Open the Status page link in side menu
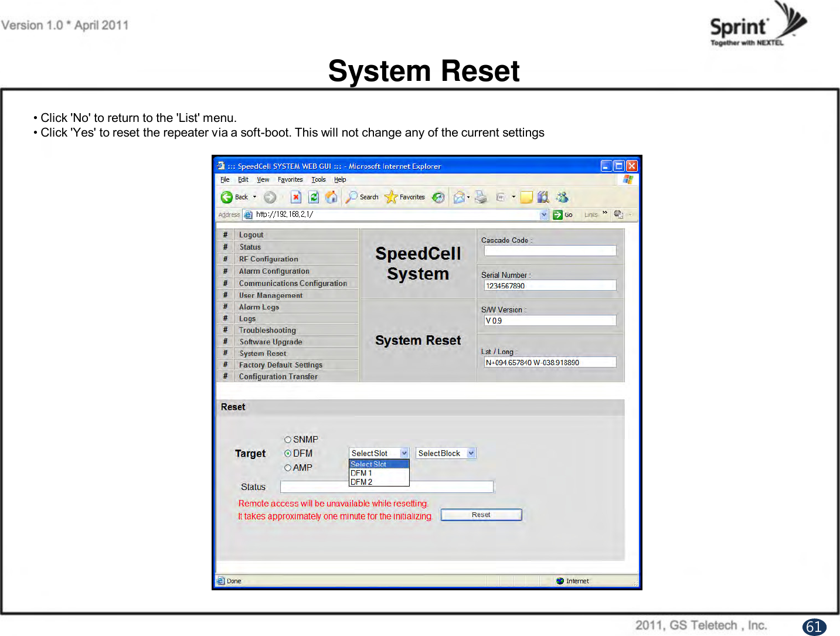The image size is (840, 636). [250, 247]
